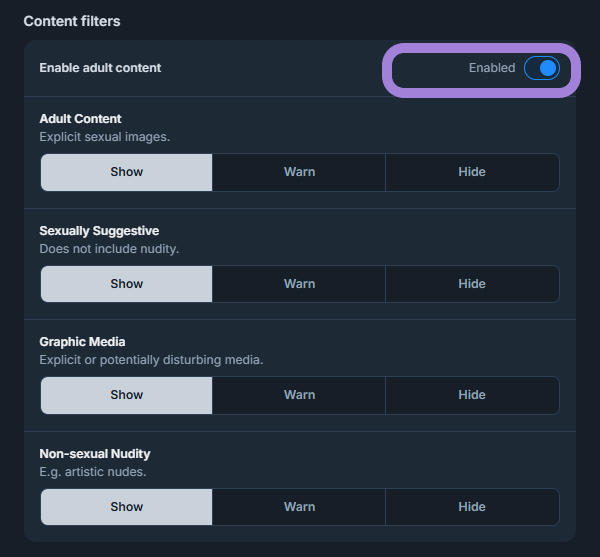Choose Hide for Adult Content
Screen dimensions: 600x557
pyautogui.click(x=471, y=172)
